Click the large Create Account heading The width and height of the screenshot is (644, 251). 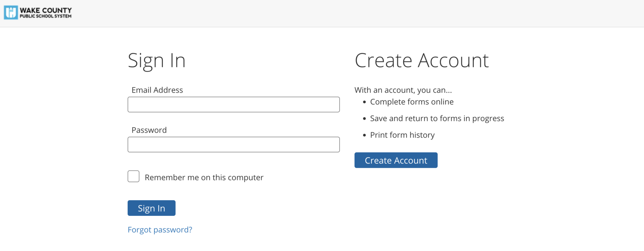point(421,60)
